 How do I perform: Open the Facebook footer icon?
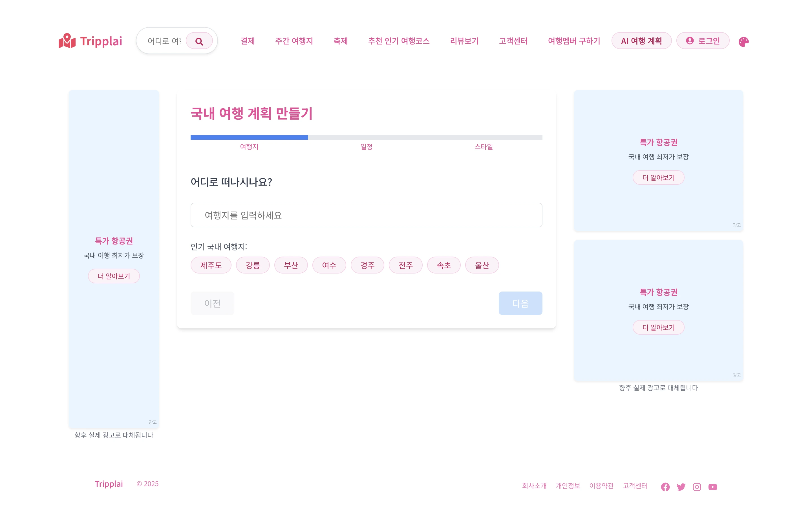665,486
